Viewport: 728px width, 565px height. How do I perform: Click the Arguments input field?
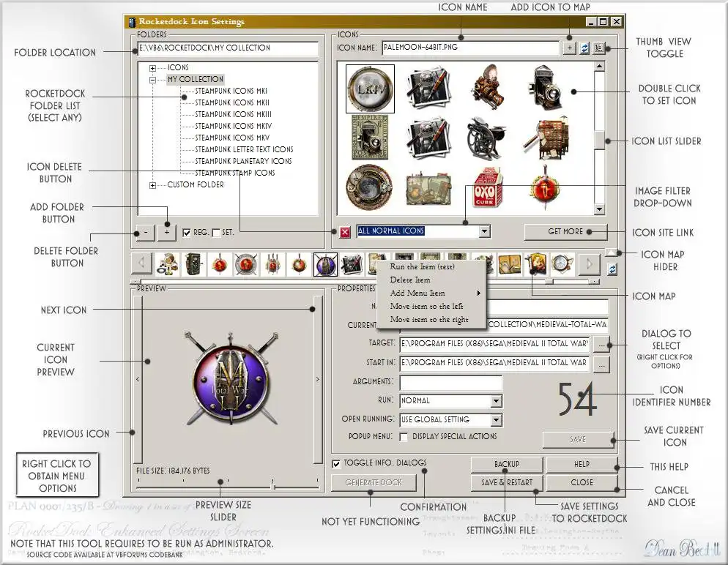[x=451, y=383]
